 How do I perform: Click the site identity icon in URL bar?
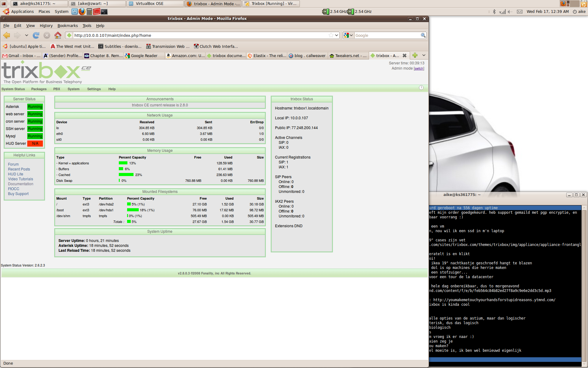tap(70, 35)
